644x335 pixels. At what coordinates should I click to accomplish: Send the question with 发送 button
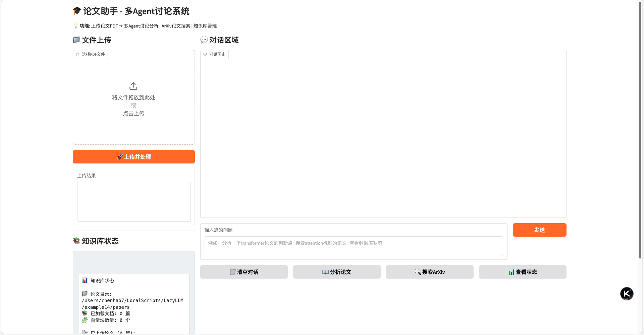point(539,230)
